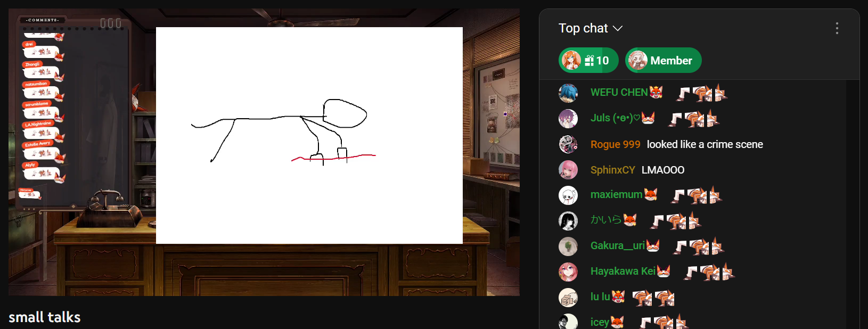Click かいら username
Image resolution: width=868 pixels, height=329 pixels.
pyautogui.click(x=606, y=220)
